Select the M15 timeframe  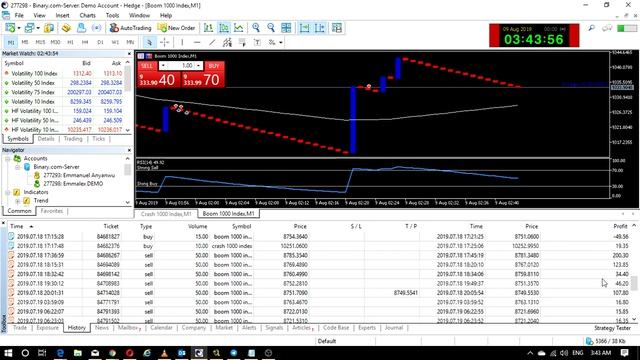click(40, 42)
